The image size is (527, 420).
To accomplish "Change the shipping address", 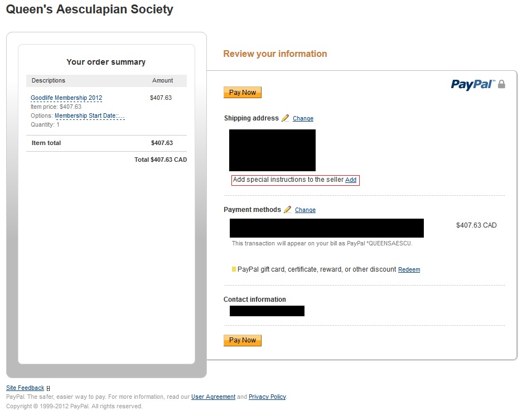I will tap(303, 119).
